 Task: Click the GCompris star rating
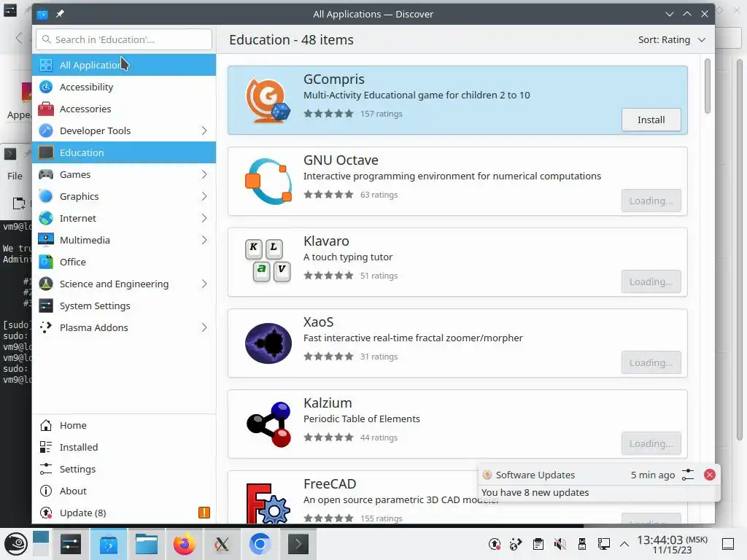[x=329, y=114]
